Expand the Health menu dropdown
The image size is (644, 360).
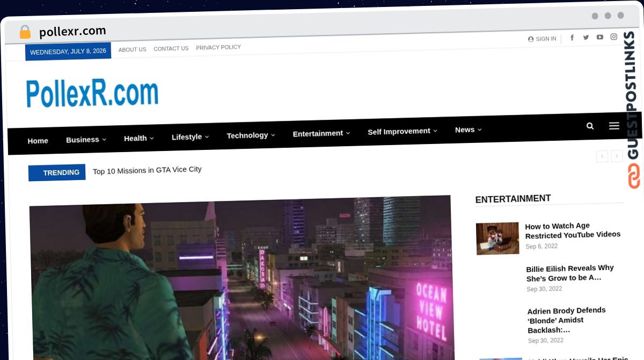[139, 138]
